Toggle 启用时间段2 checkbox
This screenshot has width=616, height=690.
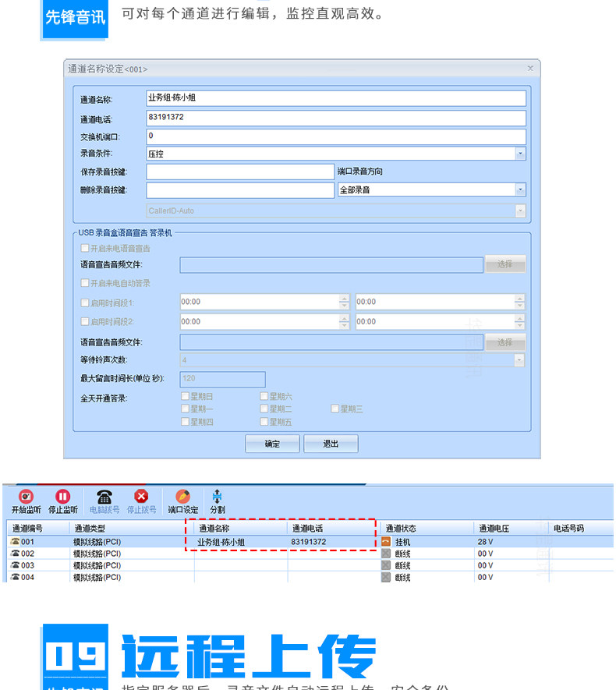85,322
